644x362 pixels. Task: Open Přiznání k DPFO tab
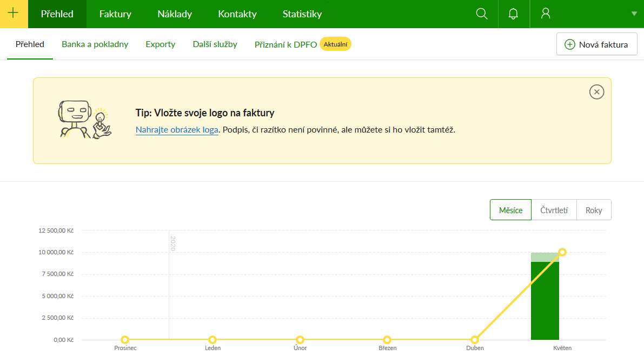286,44
